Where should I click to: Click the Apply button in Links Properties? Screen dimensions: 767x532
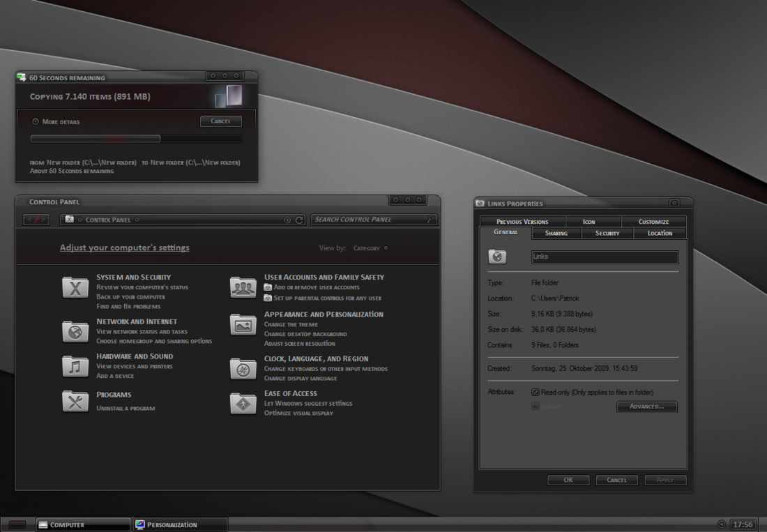(665, 480)
